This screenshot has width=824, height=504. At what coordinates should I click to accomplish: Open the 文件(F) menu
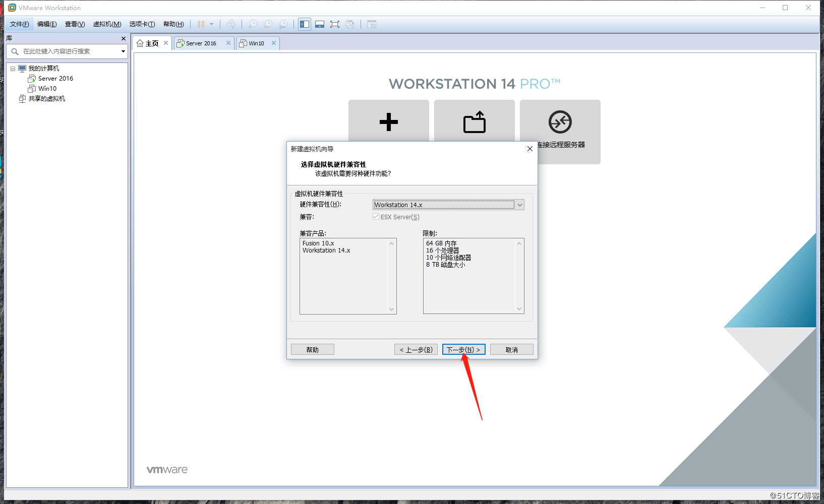pyautogui.click(x=19, y=24)
